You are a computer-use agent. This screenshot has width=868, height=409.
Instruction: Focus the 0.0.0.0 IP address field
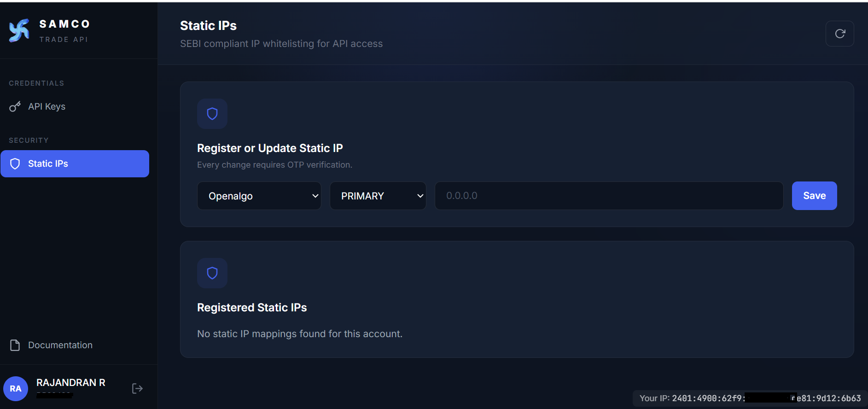(x=609, y=196)
